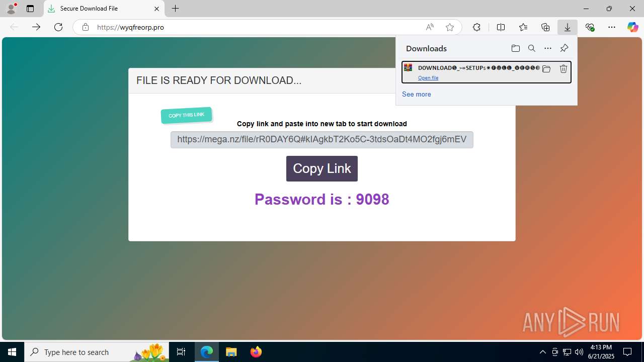Go forward in browser history

(36, 27)
